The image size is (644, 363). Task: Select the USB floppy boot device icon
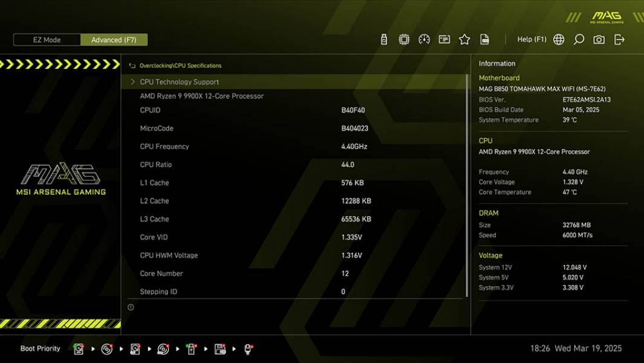point(220,349)
